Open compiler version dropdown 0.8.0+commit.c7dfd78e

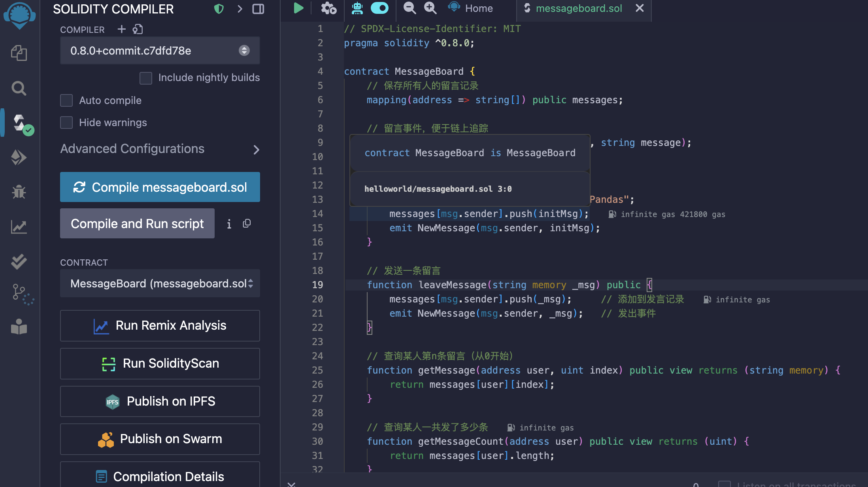[160, 51]
